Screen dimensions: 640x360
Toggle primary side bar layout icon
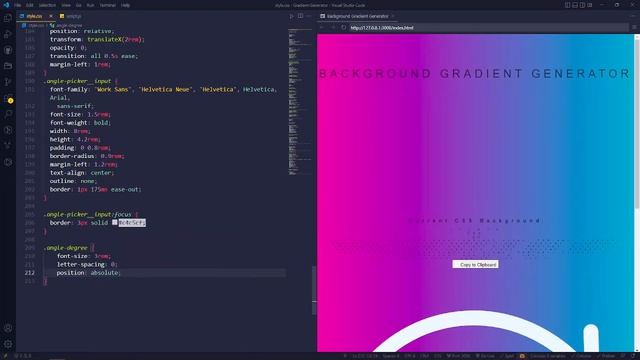coord(567,5)
